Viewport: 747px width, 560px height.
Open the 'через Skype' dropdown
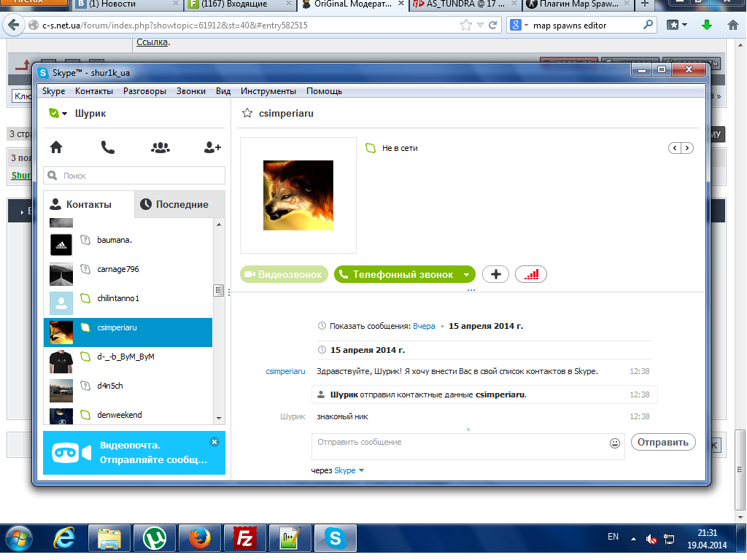[361, 470]
